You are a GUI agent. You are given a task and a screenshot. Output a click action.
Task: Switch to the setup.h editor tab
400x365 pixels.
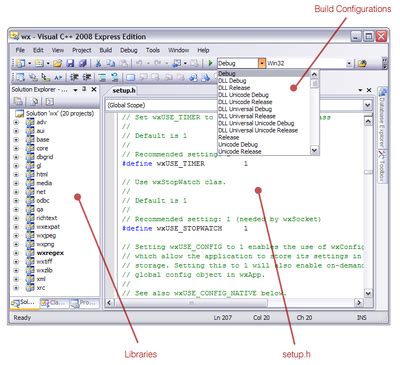click(124, 90)
